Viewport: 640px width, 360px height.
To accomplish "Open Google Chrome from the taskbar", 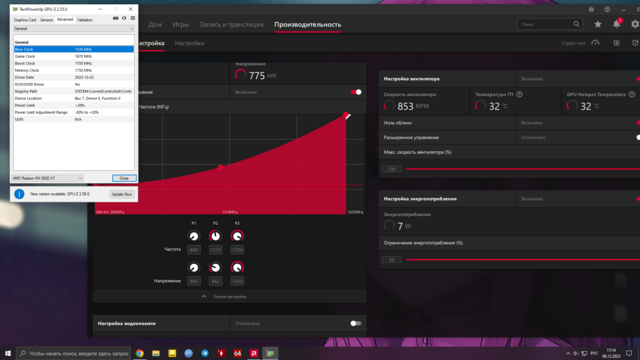I will coord(140,353).
